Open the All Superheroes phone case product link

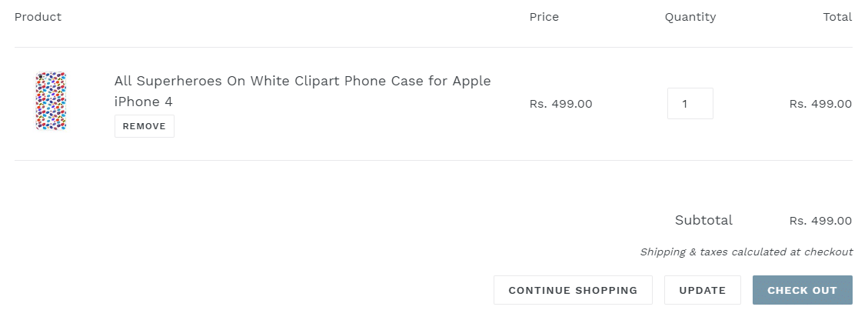point(302,82)
